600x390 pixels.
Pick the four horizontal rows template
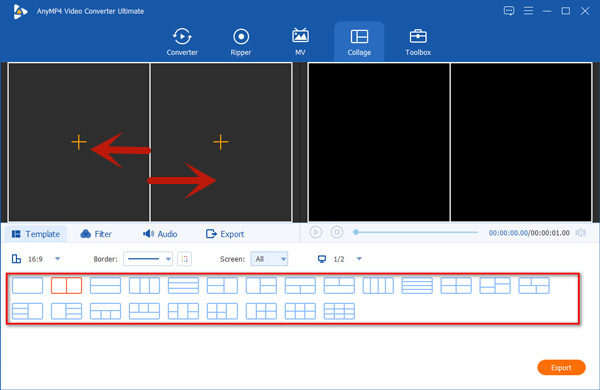point(417,286)
